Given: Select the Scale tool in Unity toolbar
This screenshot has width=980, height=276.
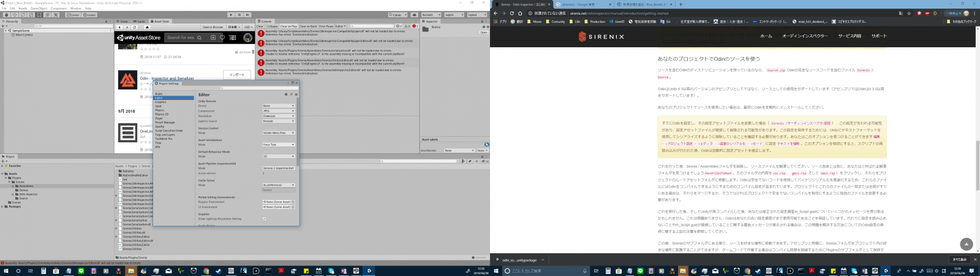Looking at the screenshot, I should (x=31, y=15).
